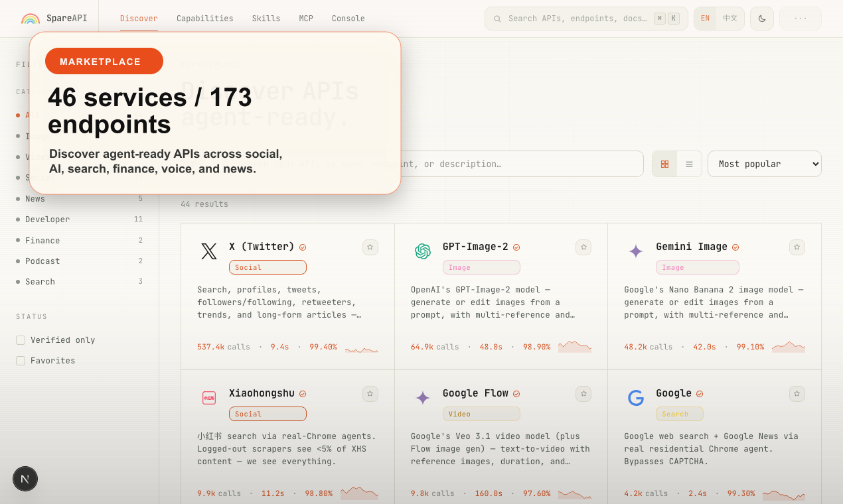The image size is (843, 504).
Task: Filter by Podcast category
Action: tap(80, 261)
